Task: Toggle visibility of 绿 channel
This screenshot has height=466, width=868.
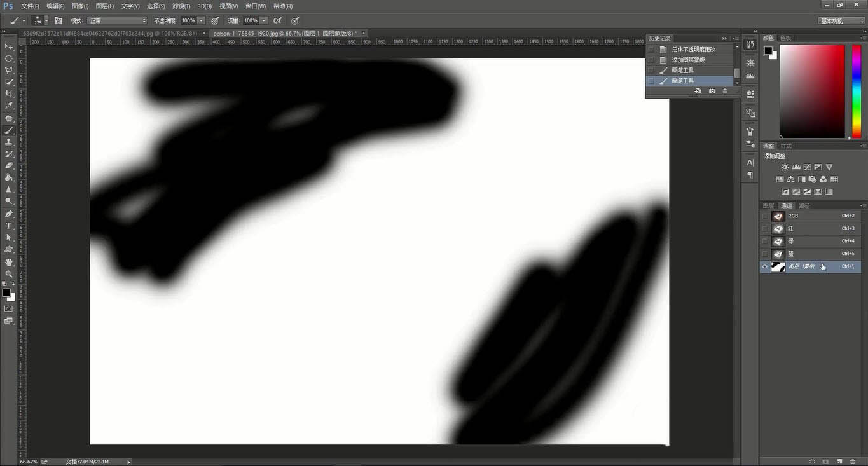Action: 765,242
